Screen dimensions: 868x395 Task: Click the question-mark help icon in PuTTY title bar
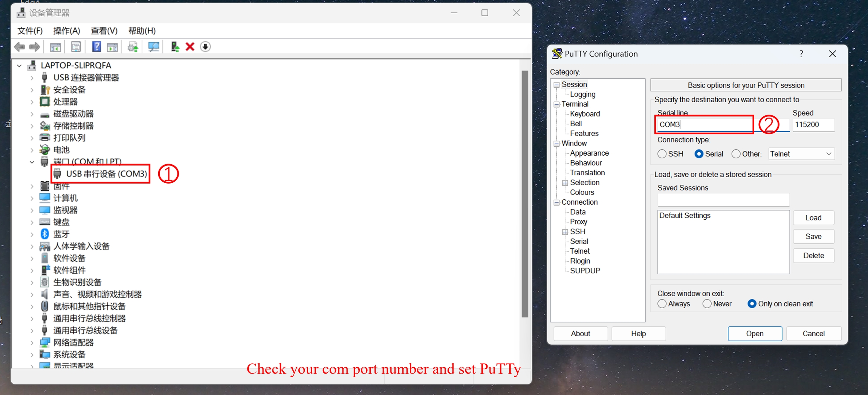pos(801,54)
